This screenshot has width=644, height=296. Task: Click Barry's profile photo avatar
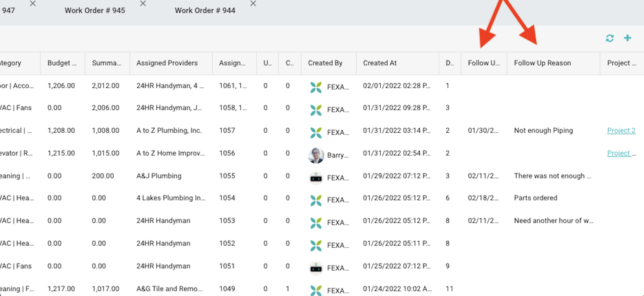pyautogui.click(x=316, y=155)
